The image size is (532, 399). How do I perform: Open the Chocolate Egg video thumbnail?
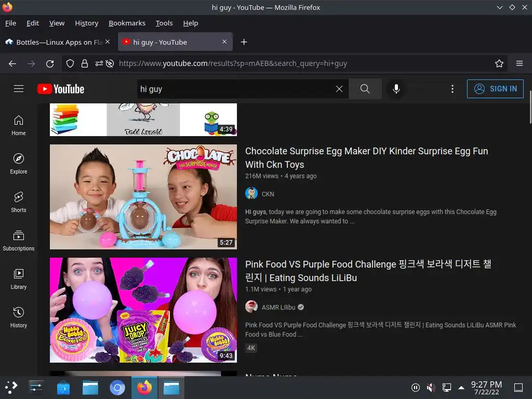click(x=143, y=197)
